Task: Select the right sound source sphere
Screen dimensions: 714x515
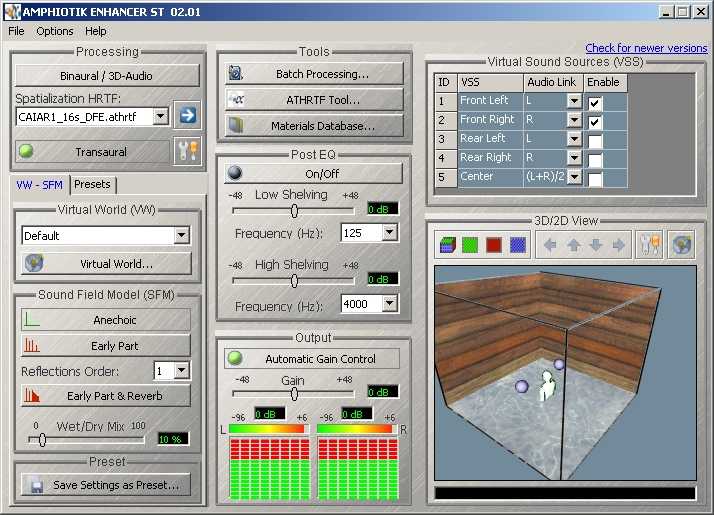Action: (x=559, y=364)
